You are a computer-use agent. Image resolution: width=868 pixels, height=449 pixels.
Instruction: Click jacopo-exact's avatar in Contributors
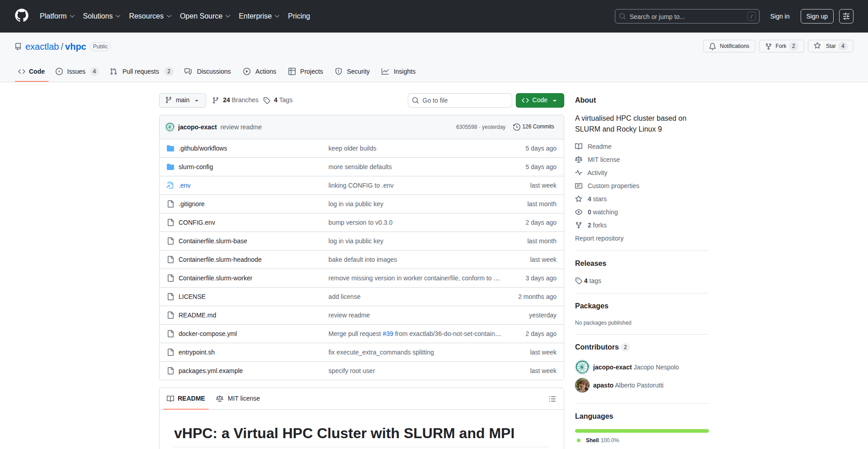(582, 367)
